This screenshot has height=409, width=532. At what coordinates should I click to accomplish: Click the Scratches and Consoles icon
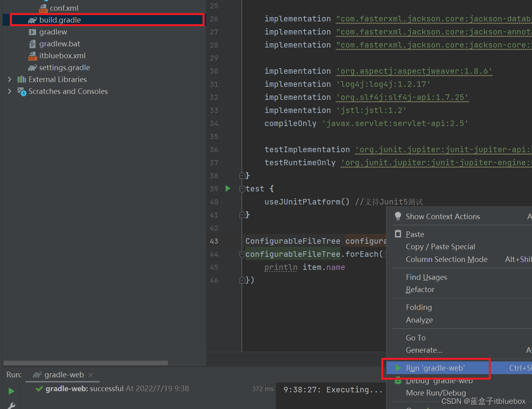[22, 92]
